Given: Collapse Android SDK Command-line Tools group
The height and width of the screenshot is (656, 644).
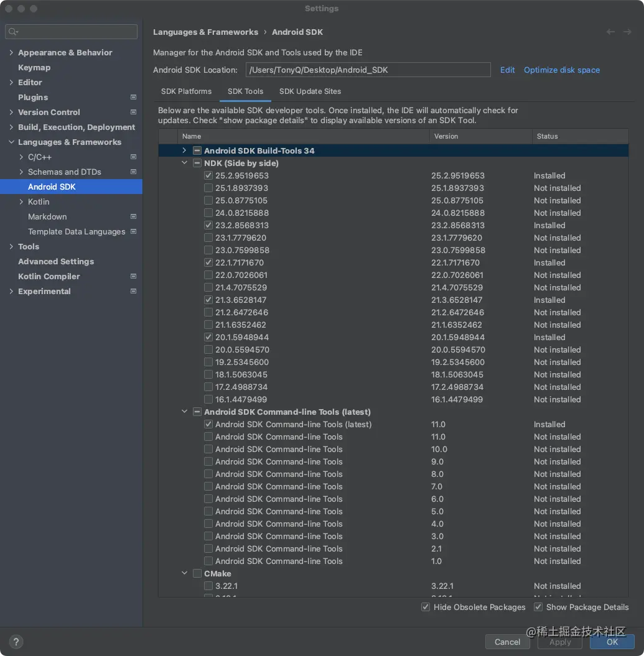Looking at the screenshot, I should 184,411.
